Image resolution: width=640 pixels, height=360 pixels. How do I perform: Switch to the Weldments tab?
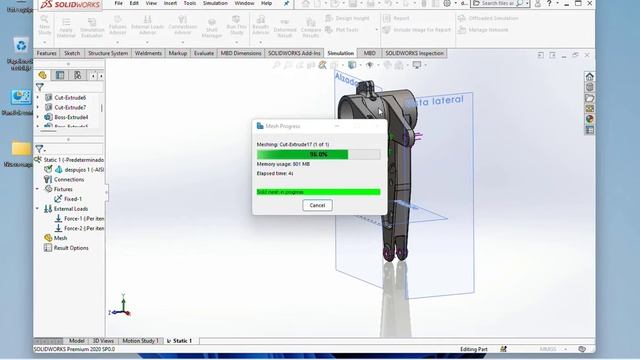point(148,53)
